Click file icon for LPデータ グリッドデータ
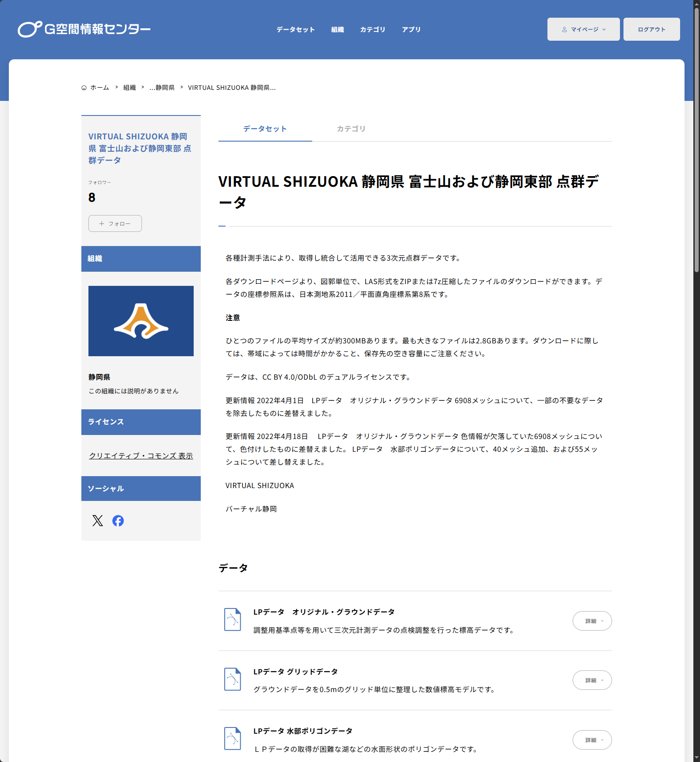700x762 pixels. tap(233, 679)
